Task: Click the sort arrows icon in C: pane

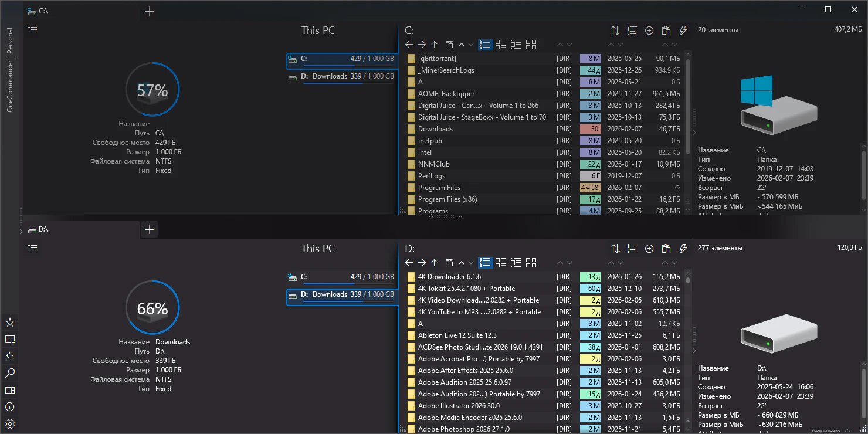Action: coord(615,30)
